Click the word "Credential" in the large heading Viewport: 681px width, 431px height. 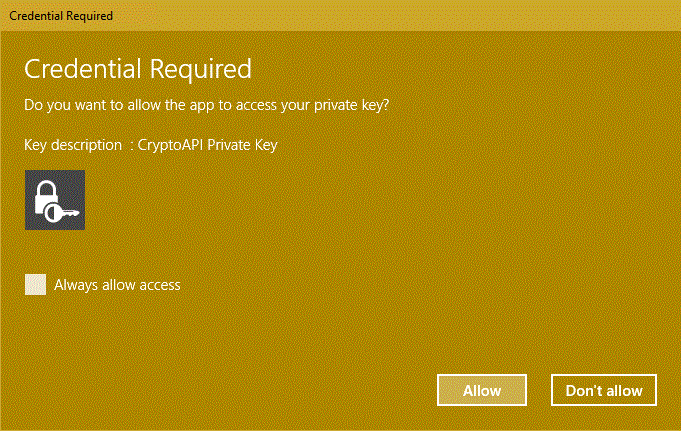83,69
